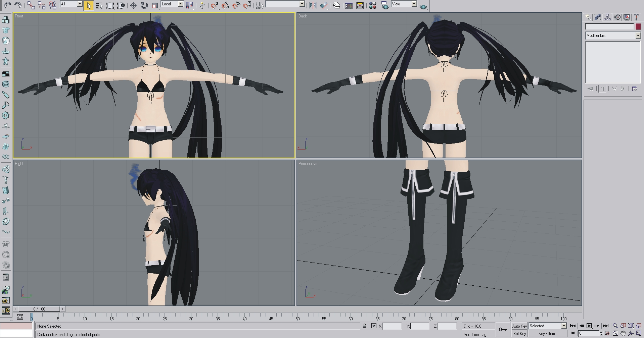Open the Utilities hammer tab
Viewport: 644px width, 338px height.
[x=636, y=17]
